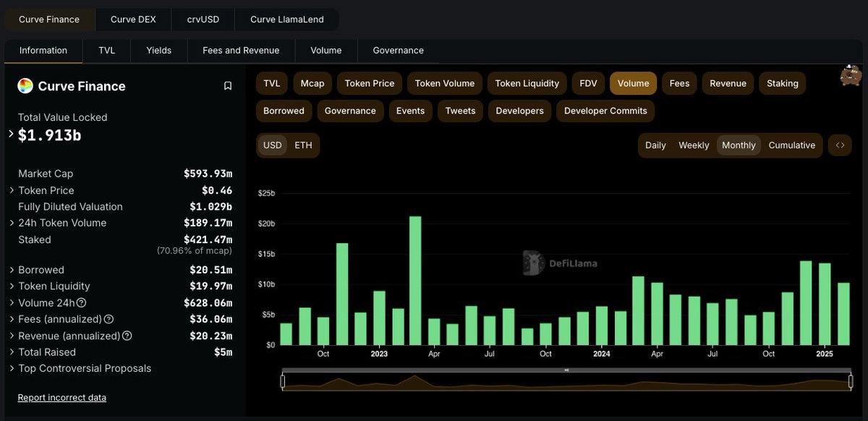The image size is (868, 421).
Task: Switch chart denomination to USD
Action: pyautogui.click(x=273, y=145)
